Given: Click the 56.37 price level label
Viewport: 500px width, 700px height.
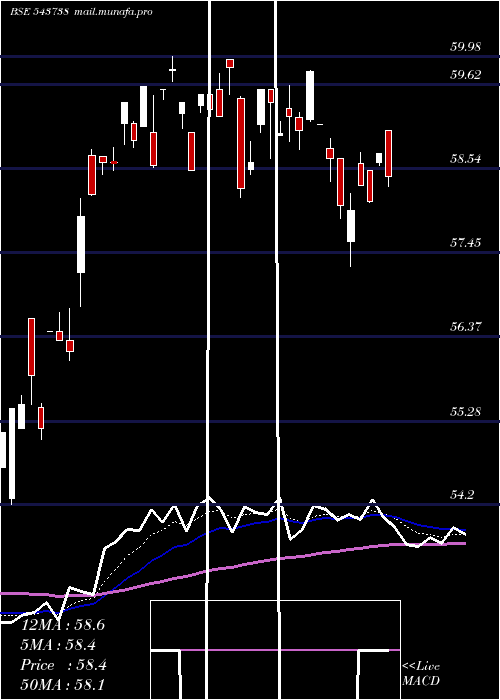Looking at the screenshot, I should [465, 326].
